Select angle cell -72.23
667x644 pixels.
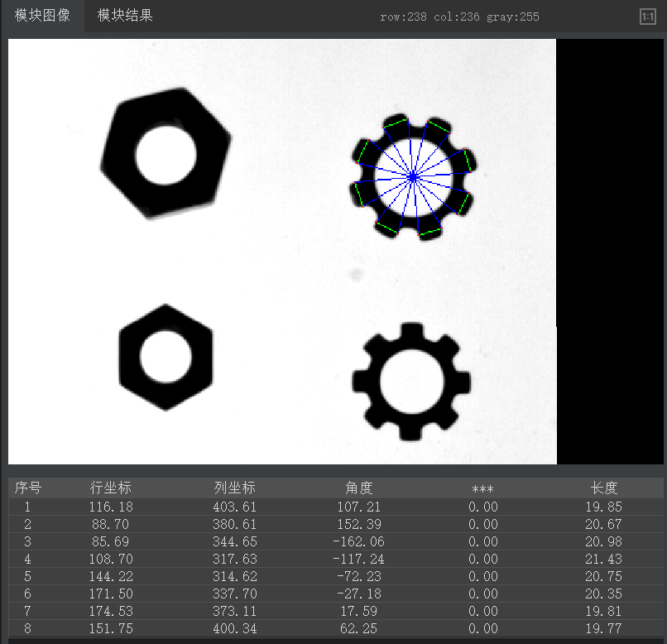click(359, 576)
